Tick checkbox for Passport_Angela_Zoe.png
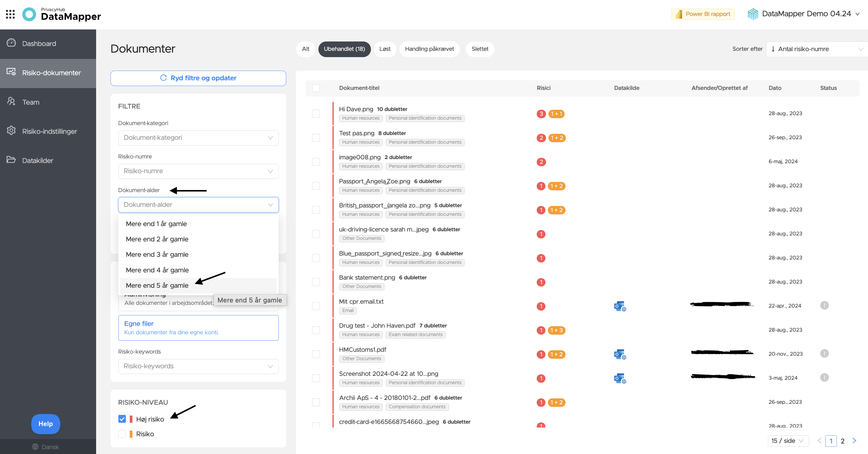868x454 pixels. 316,186
